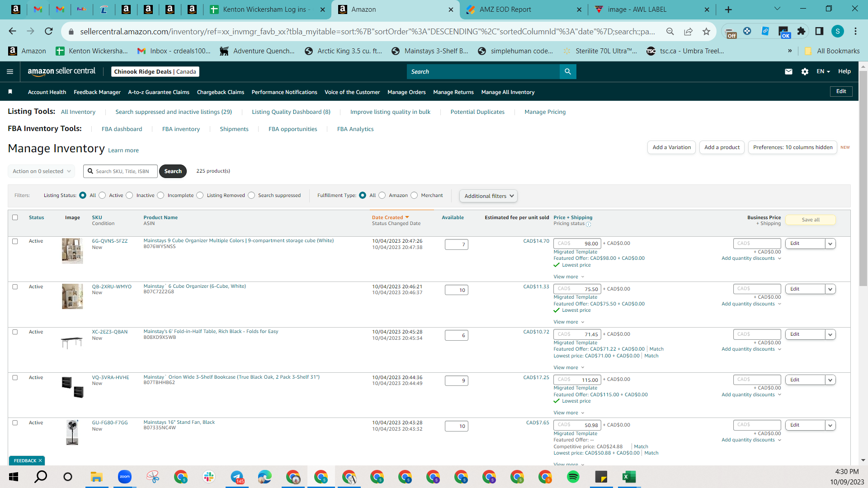Go to Manage Returns in navigation bar
This screenshot has width=868, height=488.
(x=453, y=92)
